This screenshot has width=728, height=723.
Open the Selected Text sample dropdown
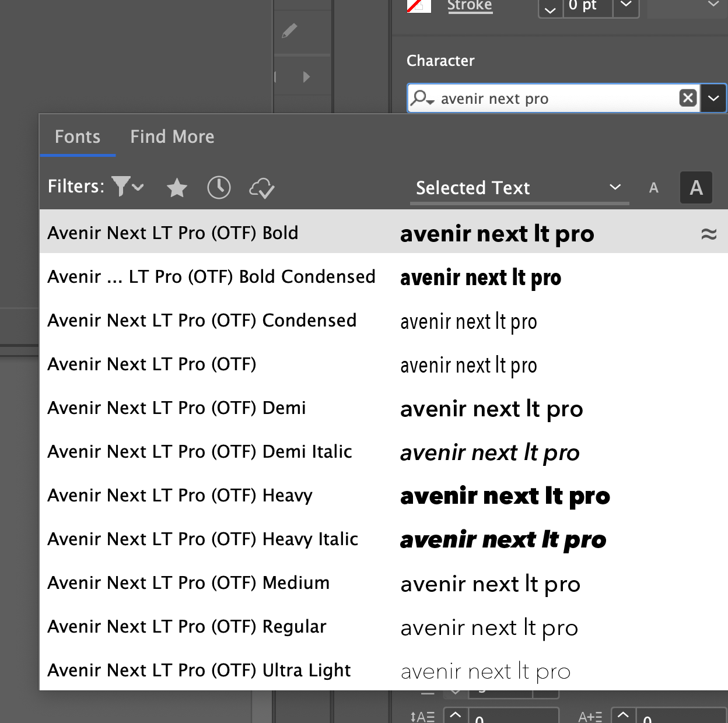point(614,188)
